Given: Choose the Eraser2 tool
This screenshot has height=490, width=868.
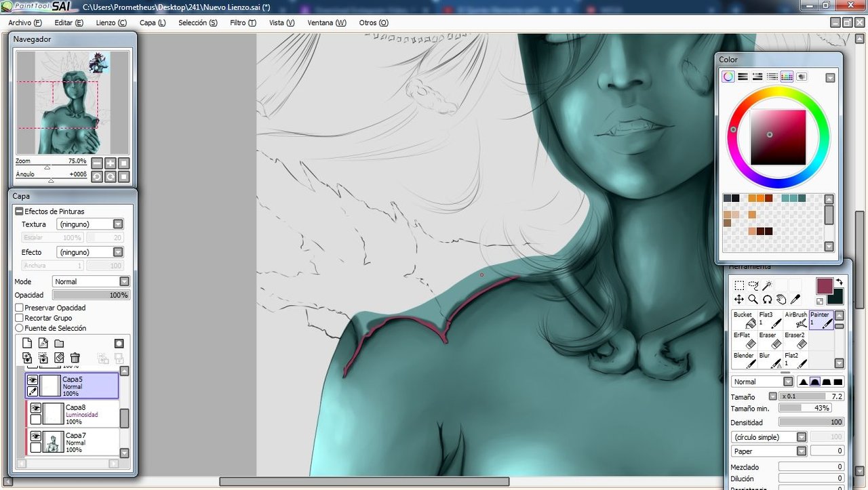Looking at the screenshot, I should click(796, 340).
